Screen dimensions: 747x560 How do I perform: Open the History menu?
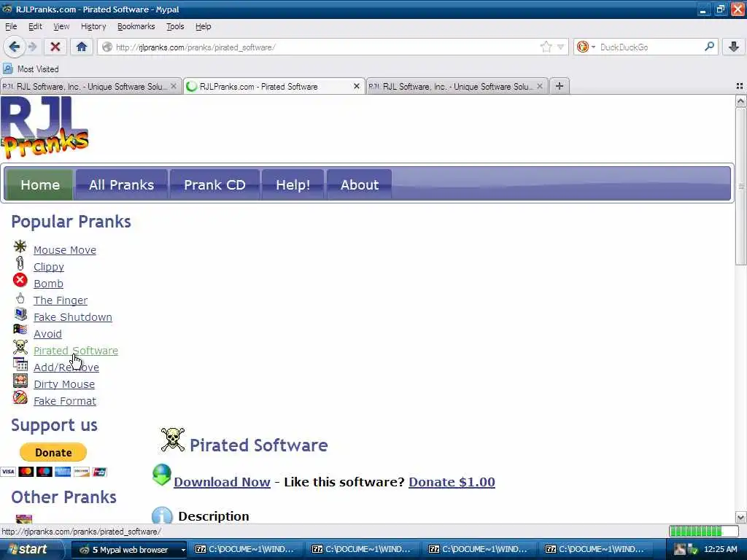[x=93, y=26]
